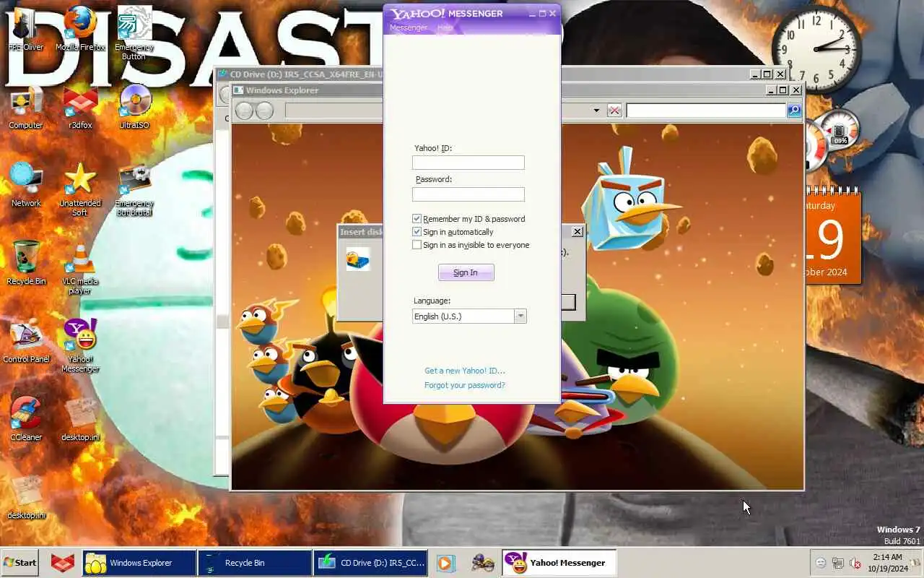Open media player icon in taskbar
Screen dimensions: 924x578
pyautogui.click(x=446, y=563)
